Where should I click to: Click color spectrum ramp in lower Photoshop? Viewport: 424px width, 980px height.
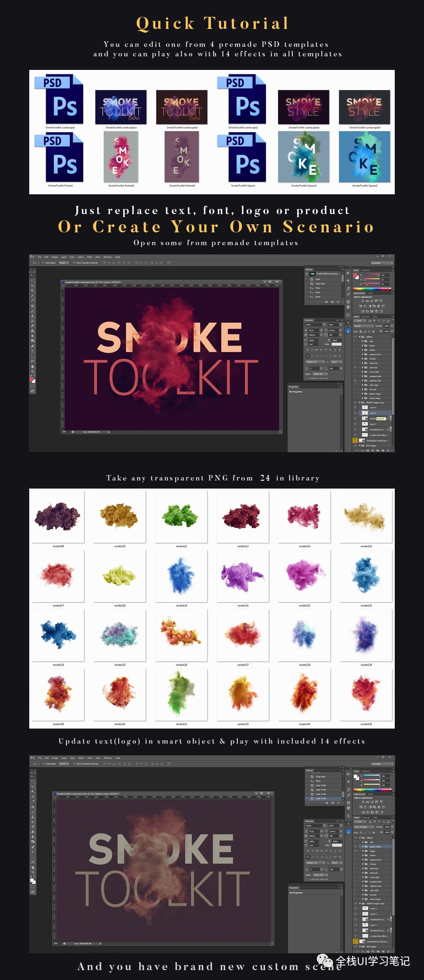click(373, 790)
